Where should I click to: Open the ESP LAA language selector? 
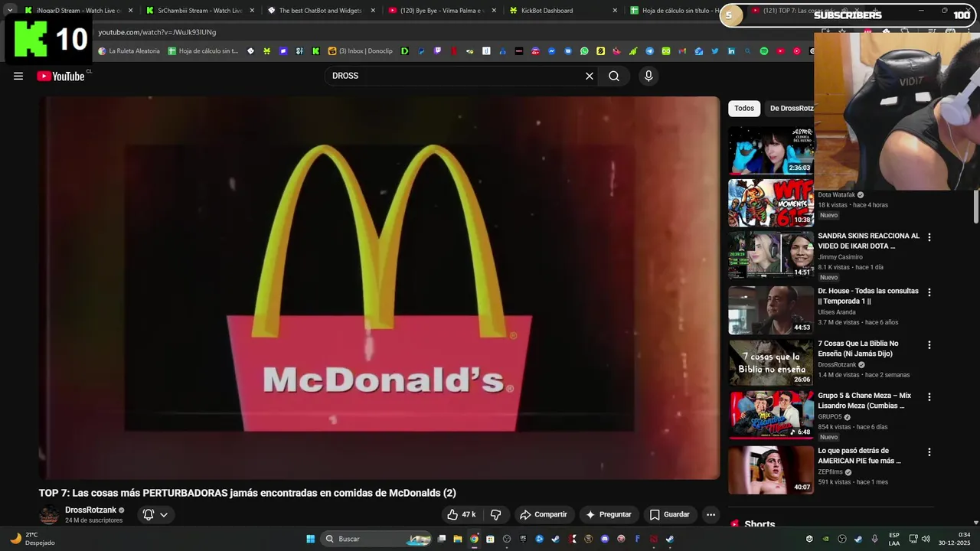pos(894,539)
